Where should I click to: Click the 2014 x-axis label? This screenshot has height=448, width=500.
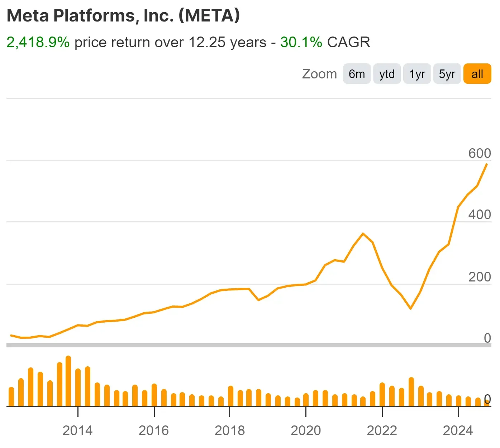77,430
